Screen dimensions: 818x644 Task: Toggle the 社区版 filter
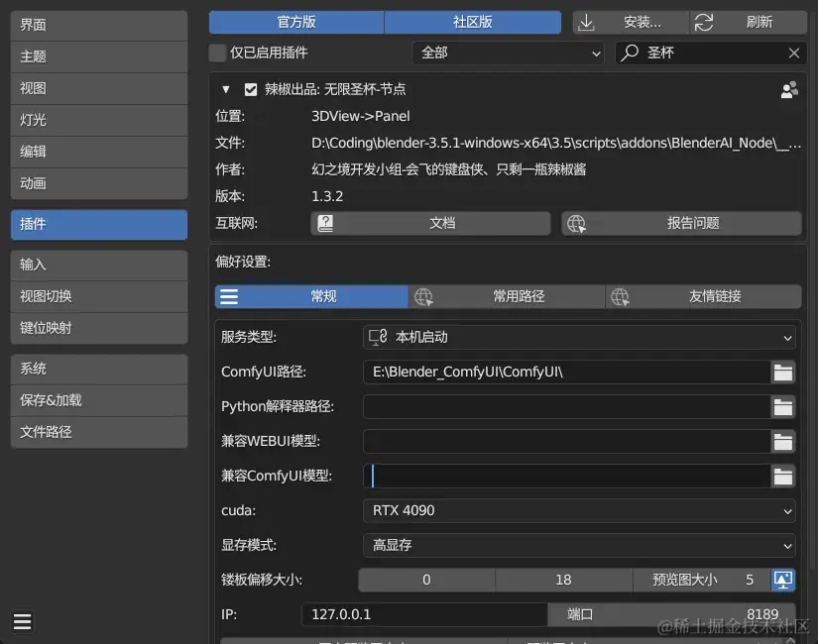click(x=473, y=23)
